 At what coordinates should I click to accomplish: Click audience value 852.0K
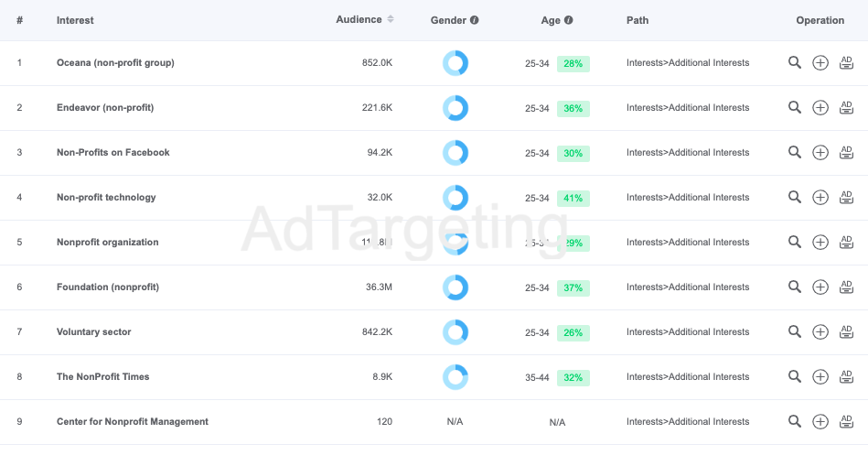click(377, 62)
